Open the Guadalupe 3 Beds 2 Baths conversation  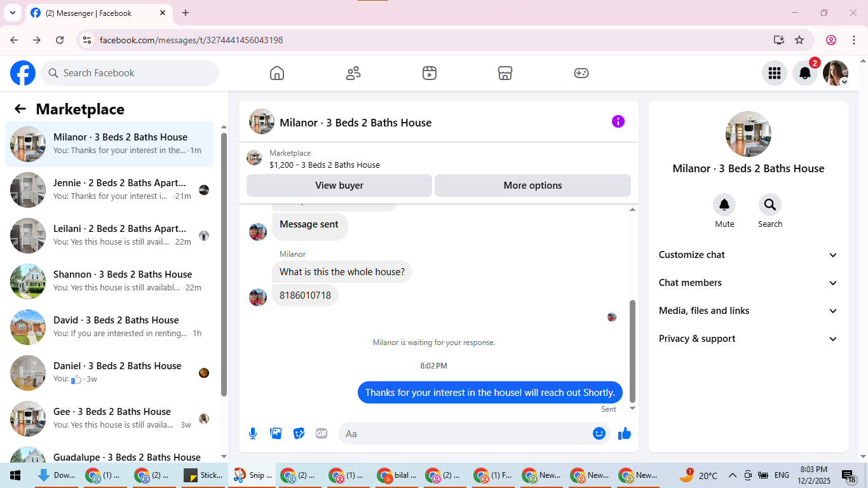[x=109, y=452]
